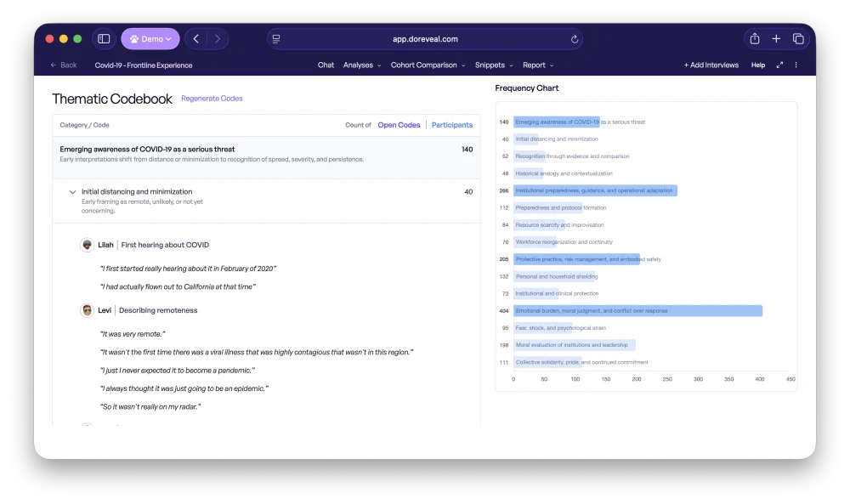Click the quote about never expecting a pandemic

pos(178,371)
